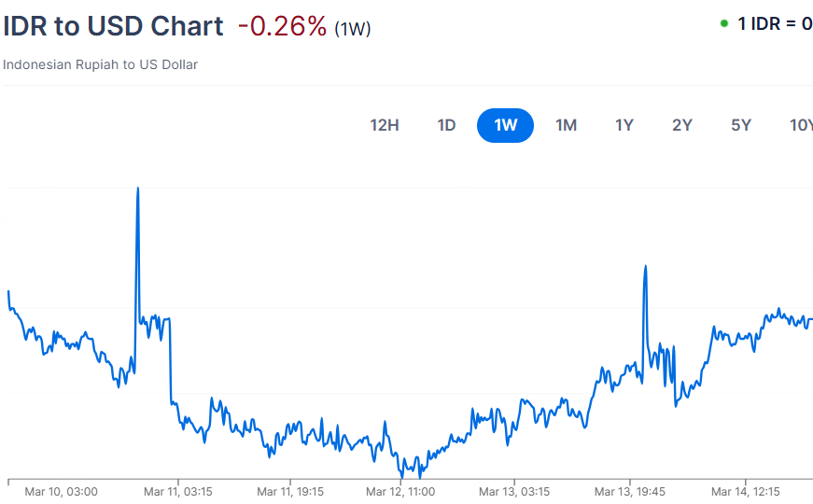Click the Mar 11, 03:15 axis label
The height and width of the screenshot is (504, 813).
click(176, 491)
